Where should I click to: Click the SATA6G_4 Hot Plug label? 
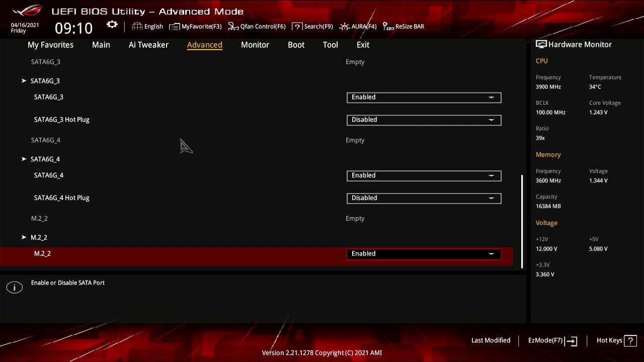[x=61, y=198]
